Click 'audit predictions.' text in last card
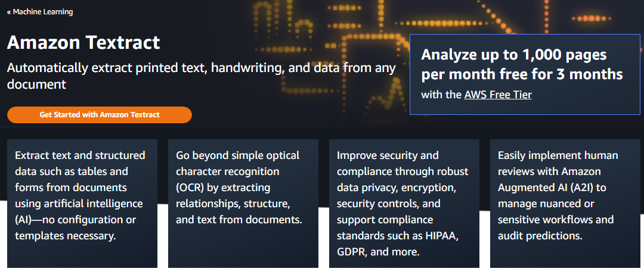Image resolution: width=644 pixels, height=278 pixels. pyautogui.click(x=538, y=236)
